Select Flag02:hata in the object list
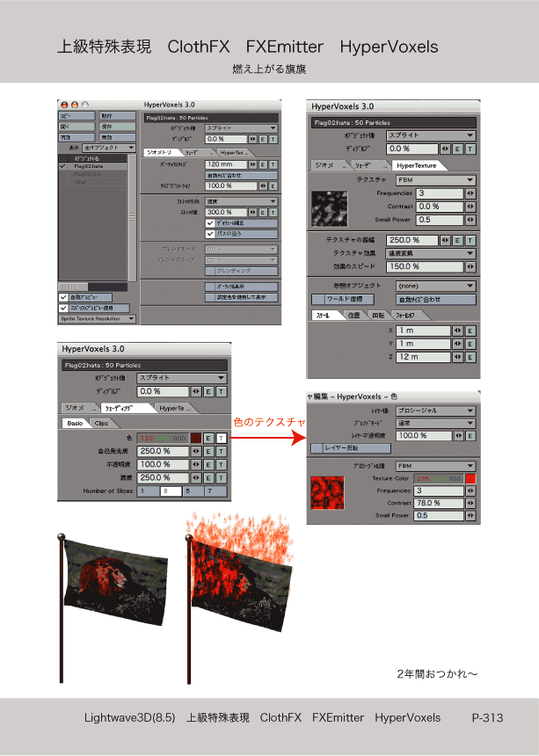 click(93, 166)
